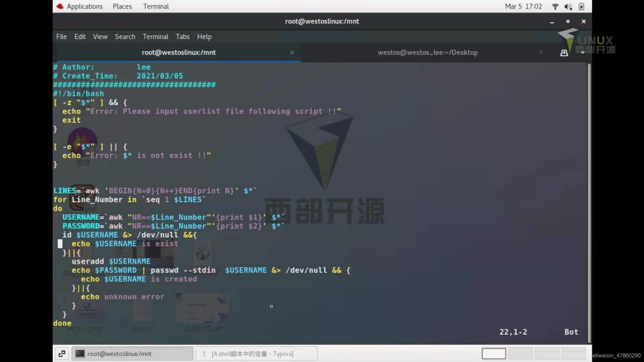The width and height of the screenshot is (644, 362).
Task: Click the 'passwd --stdin' line
Action: tap(211, 270)
